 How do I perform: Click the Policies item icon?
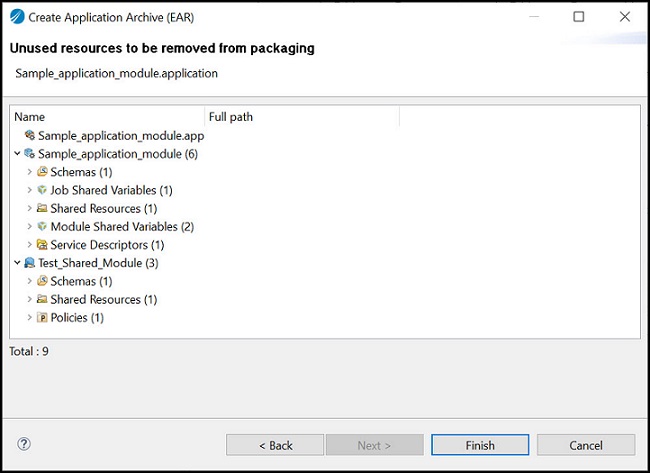42,318
